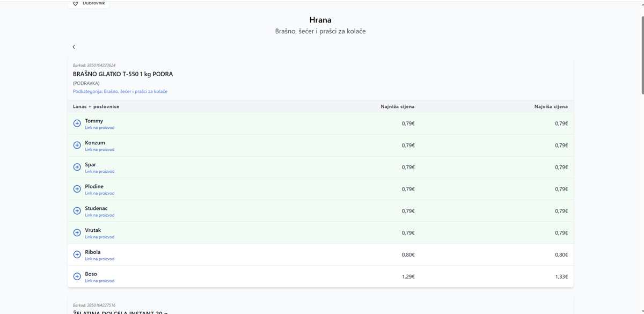
Task: Open Boso's Link na proizvod
Action: (99, 281)
